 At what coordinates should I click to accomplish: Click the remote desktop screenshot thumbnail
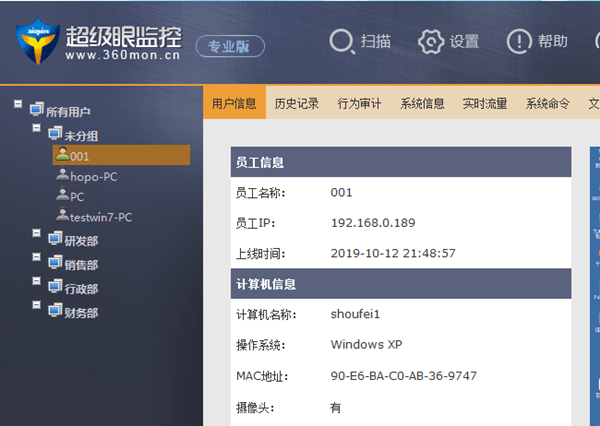pos(595,286)
